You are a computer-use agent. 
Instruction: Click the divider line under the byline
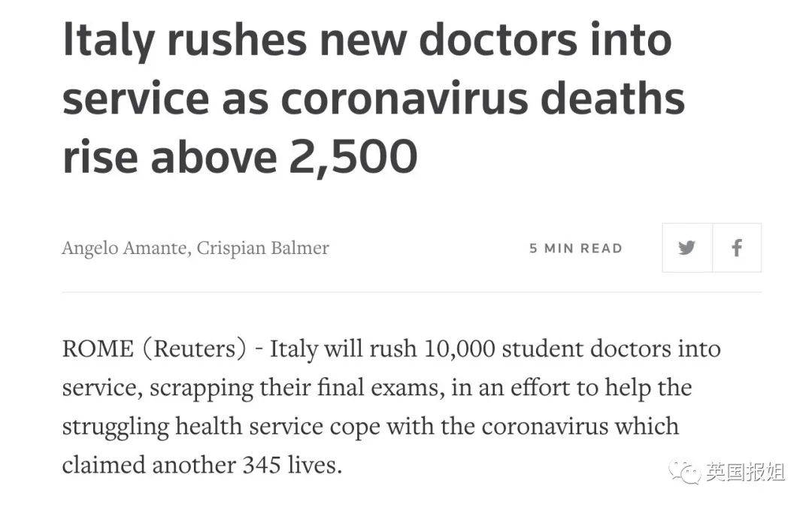point(411,292)
